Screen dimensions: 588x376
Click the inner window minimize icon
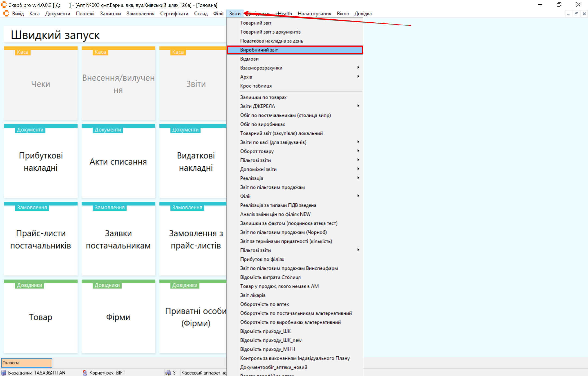[568, 14]
